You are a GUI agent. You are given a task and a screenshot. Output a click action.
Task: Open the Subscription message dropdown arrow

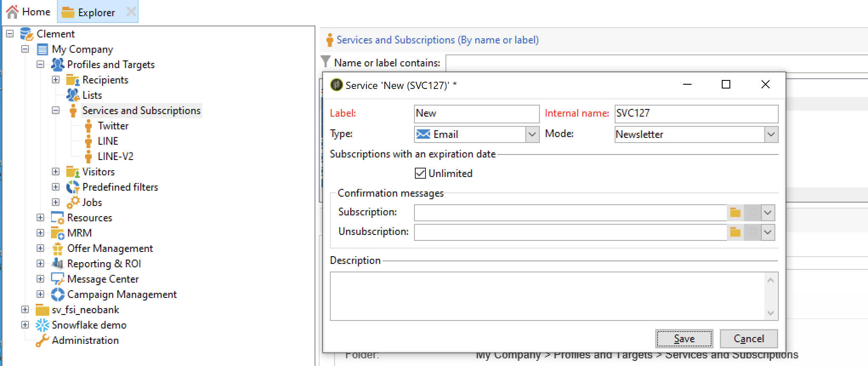coord(768,212)
